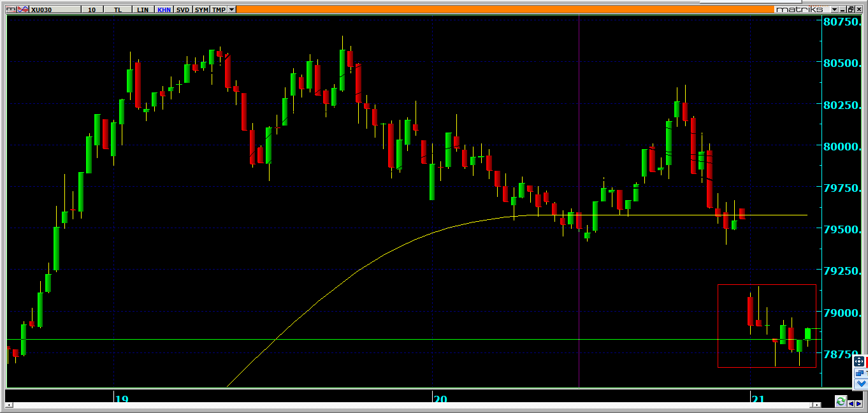This screenshot has width=868, height=413.
Task: Click the 80250 price label
Action: [841, 105]
